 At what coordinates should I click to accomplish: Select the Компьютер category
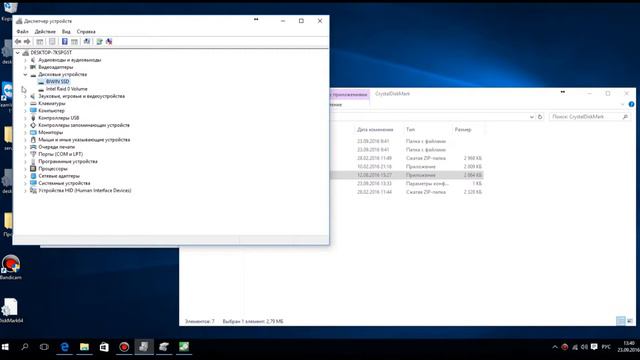pos(51,111)
